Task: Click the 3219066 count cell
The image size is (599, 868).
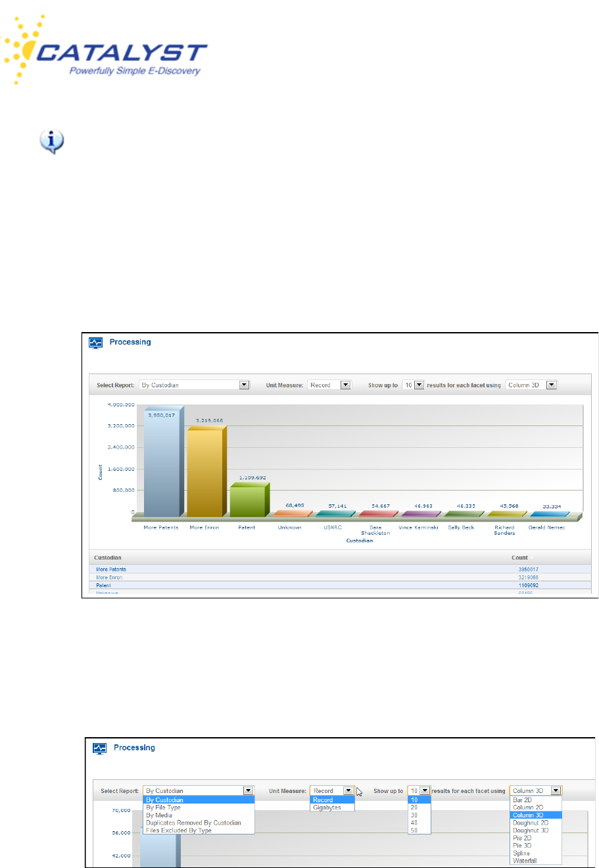Action: click(528, 577)
